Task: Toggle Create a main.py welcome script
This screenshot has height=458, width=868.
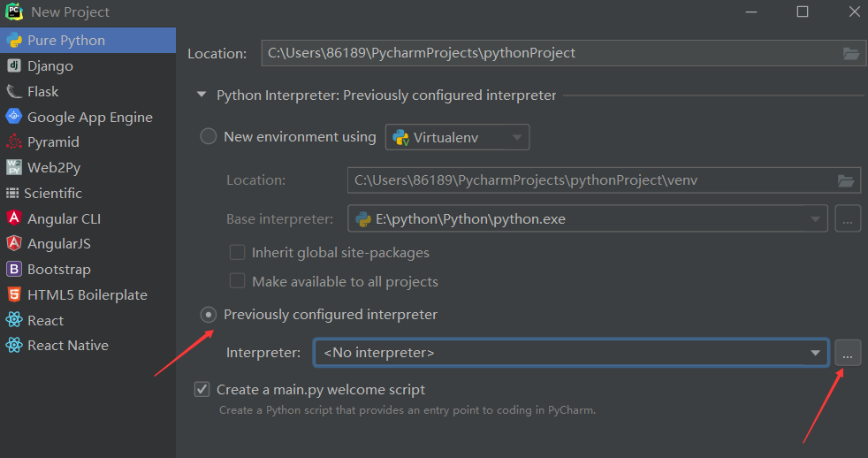Action: pyautogui.click(x=202, y=390)
